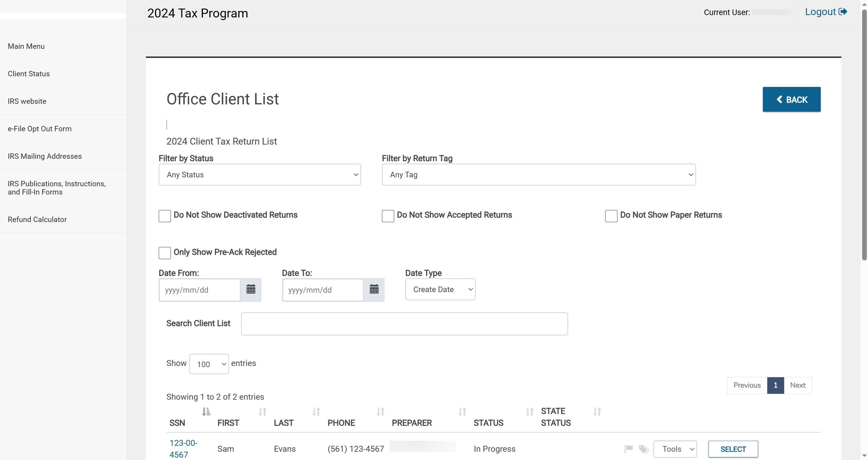The width and height of the screenshot is (868, 460).
Task: Open IRS Mailing Addresses
Action: click(45, 156)
